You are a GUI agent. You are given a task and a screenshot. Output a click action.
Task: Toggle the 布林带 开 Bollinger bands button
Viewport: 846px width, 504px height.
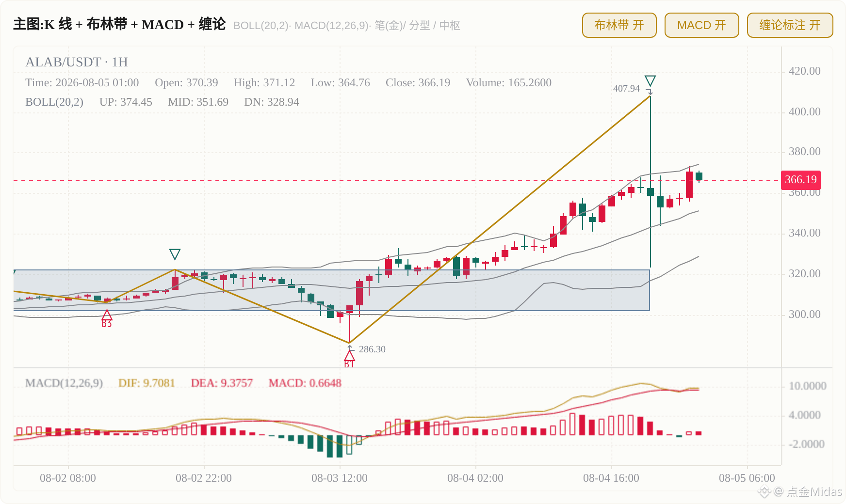tap(619, 25)
